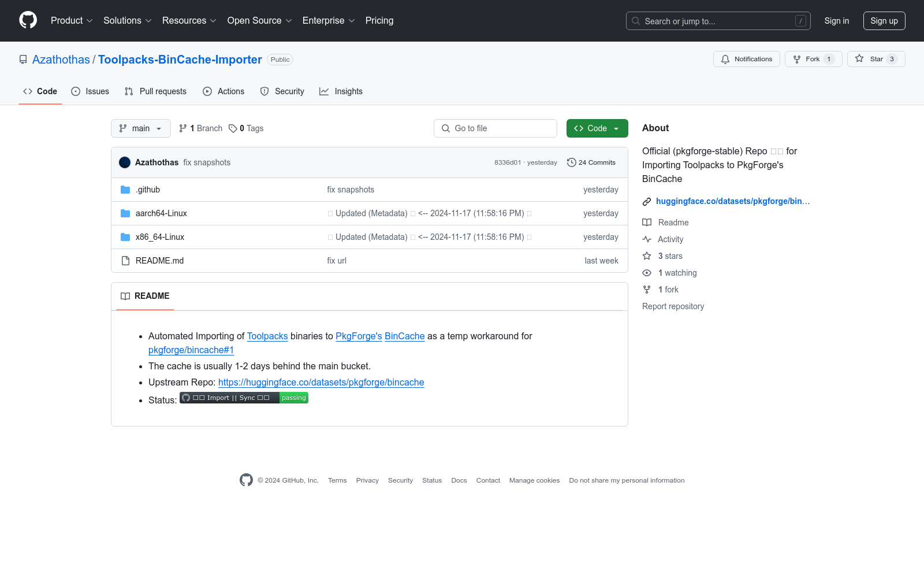Screen dimensions: 924x578
Task: Open the Azathothas owner profile link
Action: (x=61, y=60)
